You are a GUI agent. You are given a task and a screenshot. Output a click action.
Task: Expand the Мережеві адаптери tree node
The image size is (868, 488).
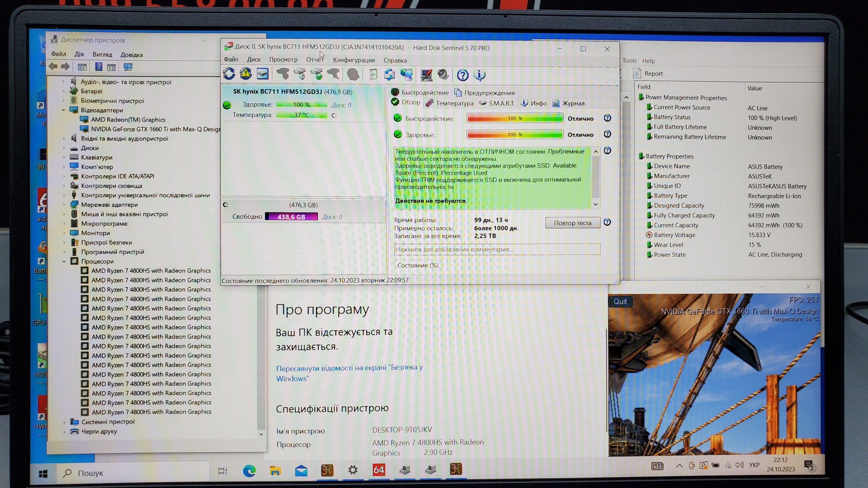[64, 205]
